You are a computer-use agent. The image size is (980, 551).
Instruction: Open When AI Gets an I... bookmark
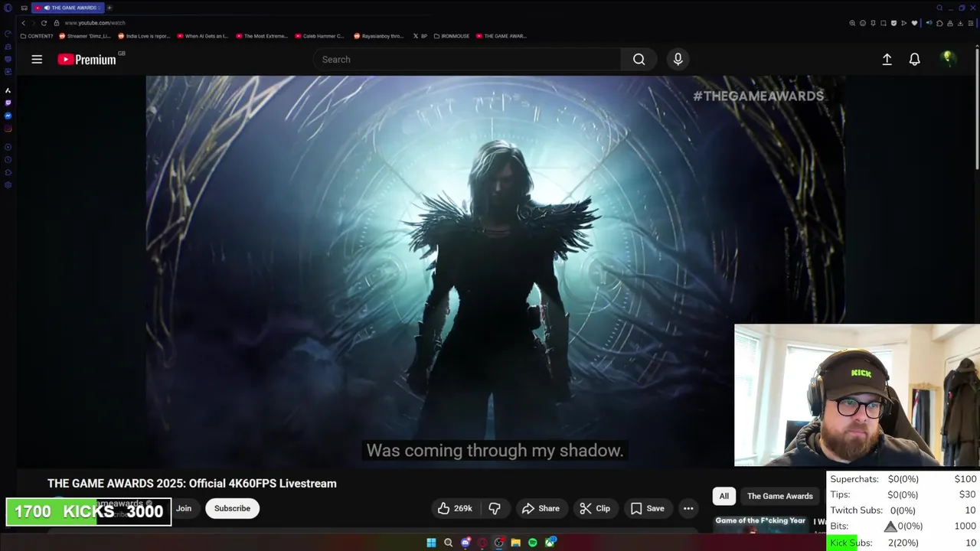pos(203,36)
